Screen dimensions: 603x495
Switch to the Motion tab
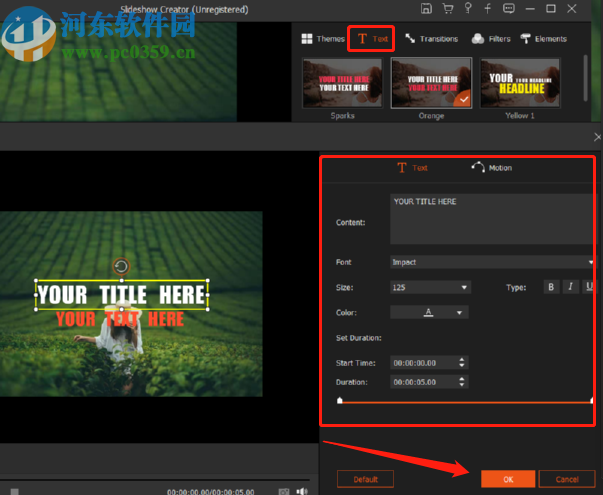(x=491, y=168)
